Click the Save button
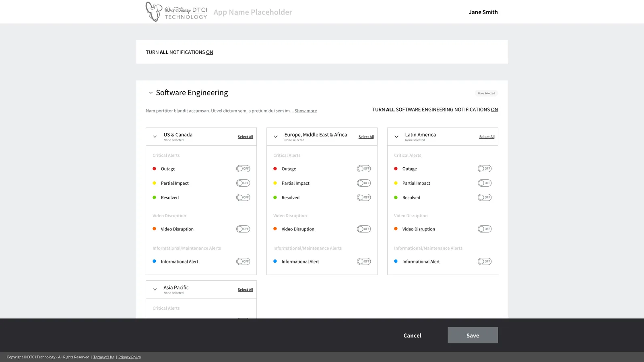Image resolution: width=644 pixels, height=362 pixels. [x=473, y=335]
